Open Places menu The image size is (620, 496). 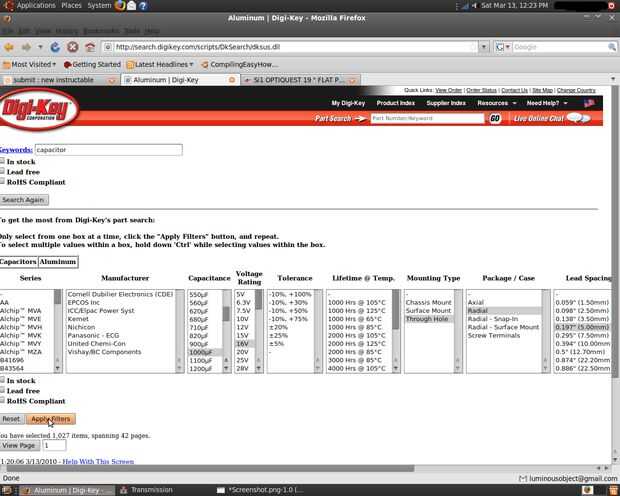coord(71,6)
